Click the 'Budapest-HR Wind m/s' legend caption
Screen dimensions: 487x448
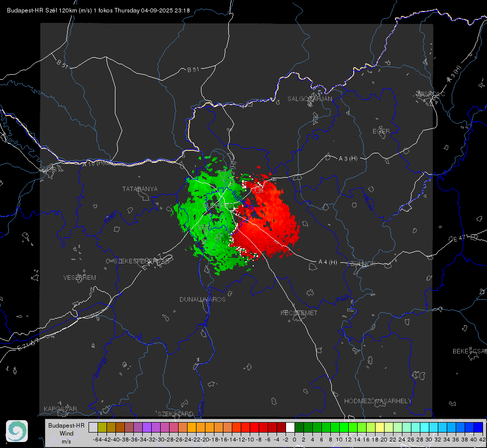[x=66, y=434]
